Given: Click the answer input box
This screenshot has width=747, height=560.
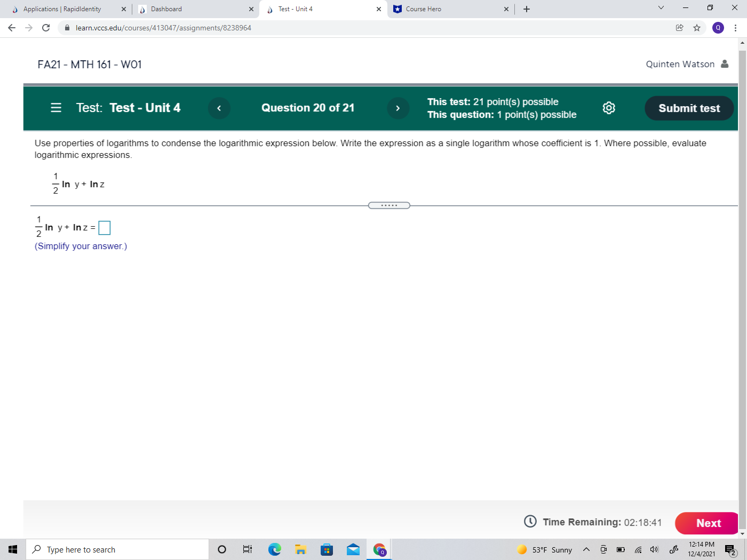Looking at the screenshot, I should [105, 227].
